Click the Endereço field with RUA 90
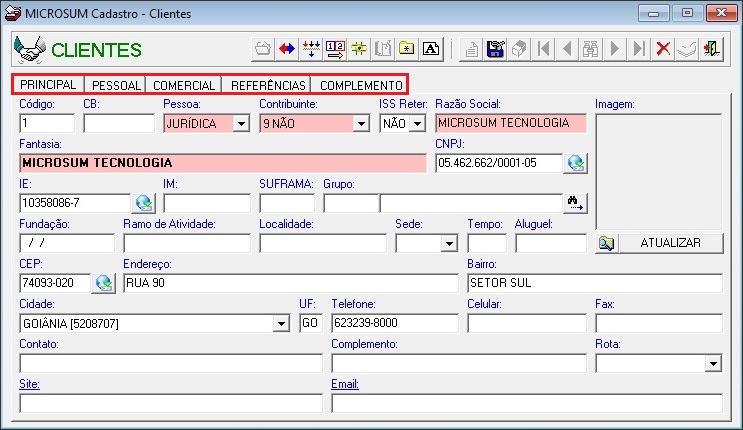This screenshot has height=430, width=743. click(291, 283)
